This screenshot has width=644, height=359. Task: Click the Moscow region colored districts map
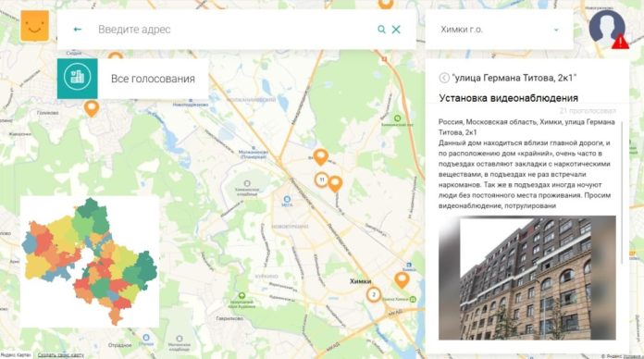pos(90,261)
